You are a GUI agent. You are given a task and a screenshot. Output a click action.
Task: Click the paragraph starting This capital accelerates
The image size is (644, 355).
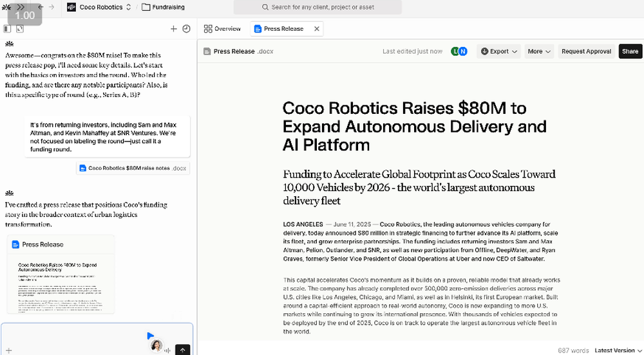pyautogui.click(x=422, y=305)
